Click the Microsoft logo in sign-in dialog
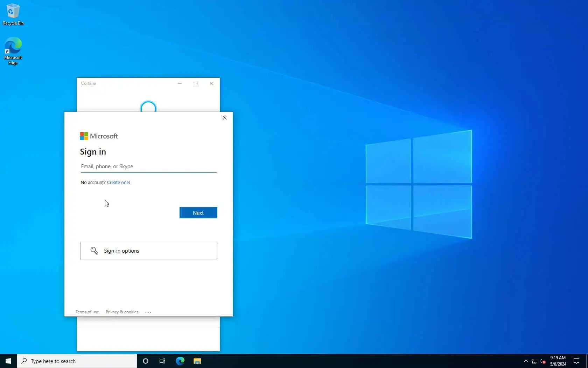Image resolution: width=588 pixels, height=368 pixels. pos(99,136)
